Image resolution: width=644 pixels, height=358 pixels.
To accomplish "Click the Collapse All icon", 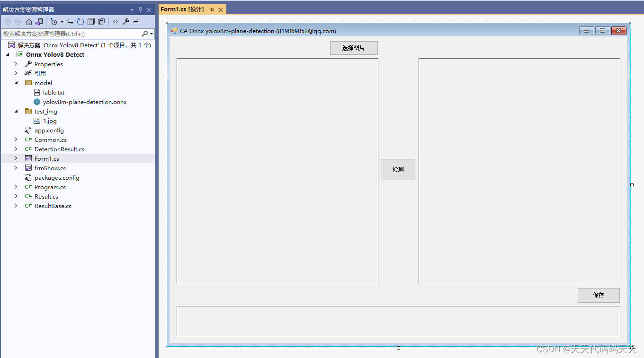I will tap(91, 21).
